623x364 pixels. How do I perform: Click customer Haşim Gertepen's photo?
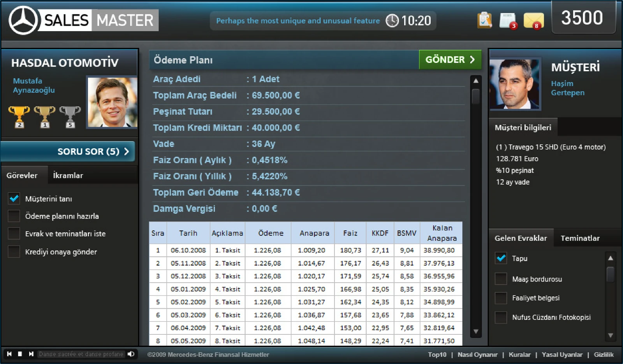[x=515, y=84]
